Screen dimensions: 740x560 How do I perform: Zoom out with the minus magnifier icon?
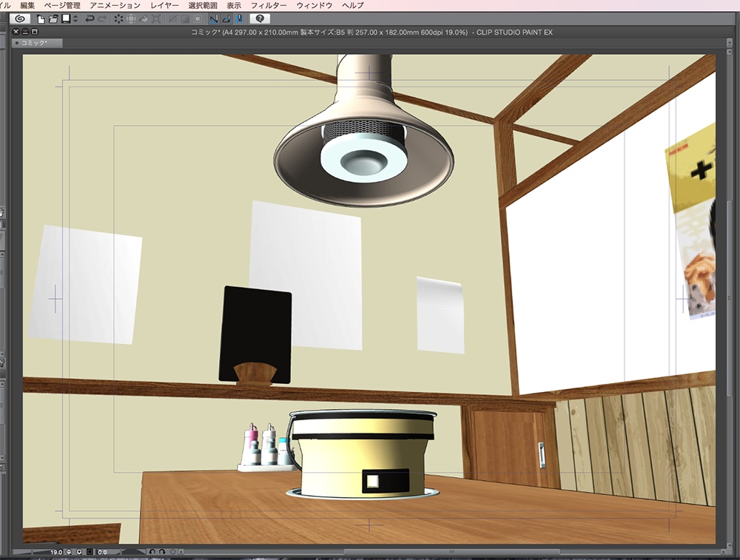(x=69, y=552)
